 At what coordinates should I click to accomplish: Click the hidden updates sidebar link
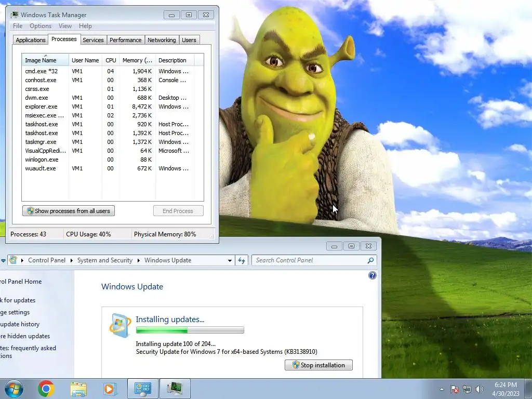point(25,336)
